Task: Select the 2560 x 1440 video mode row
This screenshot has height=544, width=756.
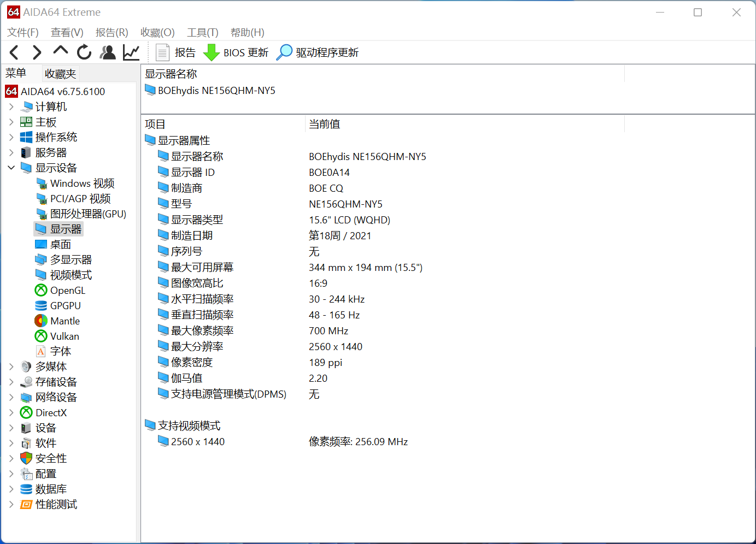Action: (x=191, y=441)
